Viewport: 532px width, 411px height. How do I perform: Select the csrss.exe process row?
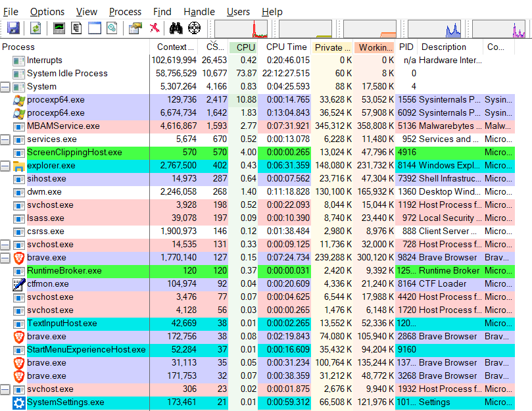click(x=257, y=231)
